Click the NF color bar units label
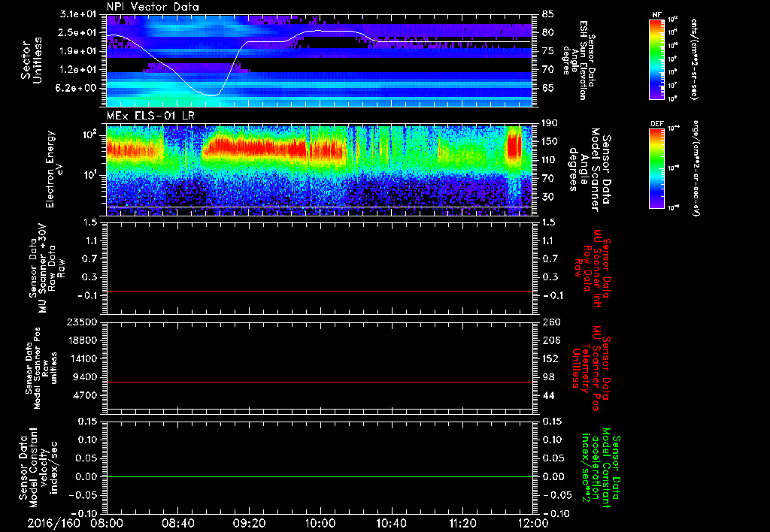The width and height of the screenshot is (770, 532). tap(694, 59)
